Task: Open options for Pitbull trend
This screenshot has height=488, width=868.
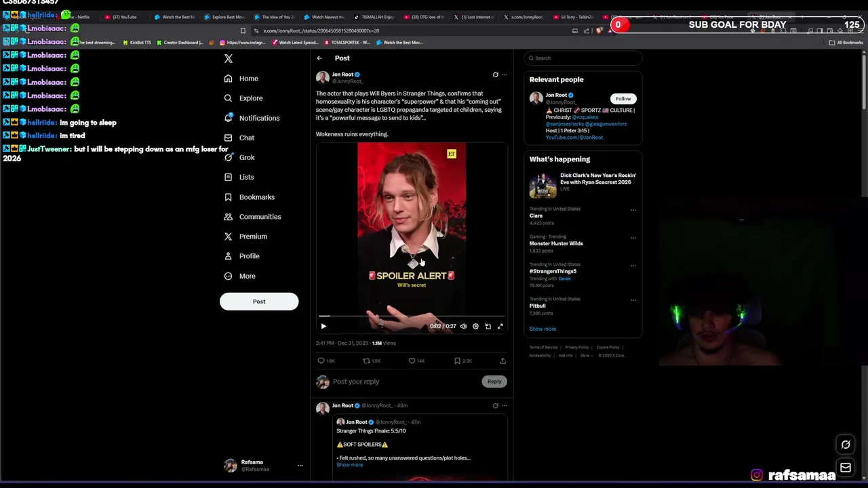Action: pyautogui.click(x=633, y=300)
